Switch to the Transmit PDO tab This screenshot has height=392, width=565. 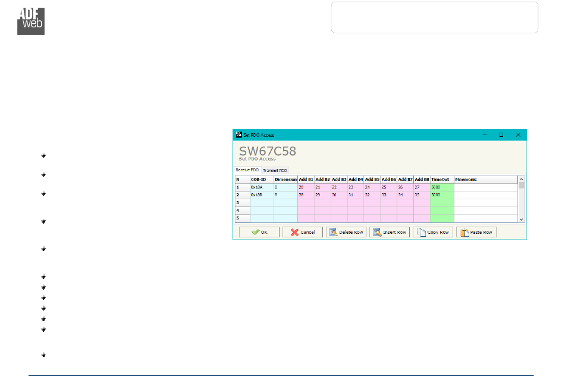click(x=275, y=170)
